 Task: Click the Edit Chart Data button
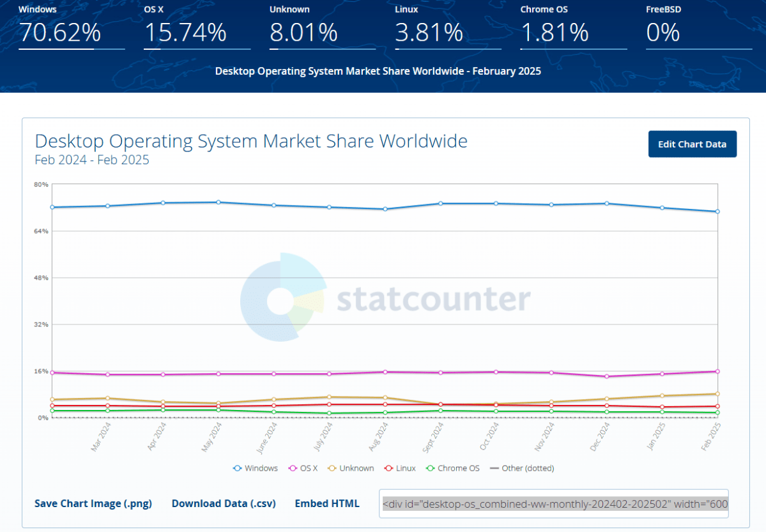tap(692, 144)
